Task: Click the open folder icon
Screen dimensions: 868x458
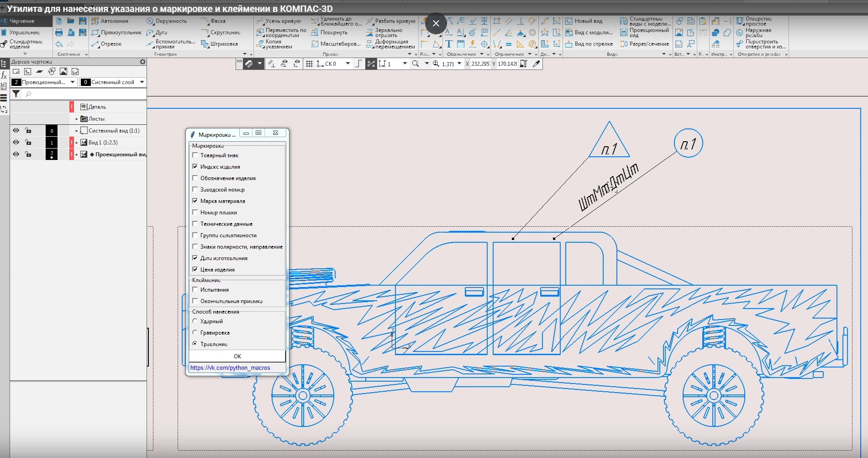Action: [x=70, y=21]
